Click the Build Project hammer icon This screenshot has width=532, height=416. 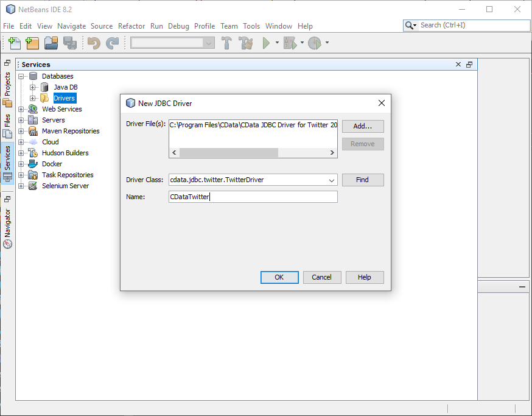point(227,43)
